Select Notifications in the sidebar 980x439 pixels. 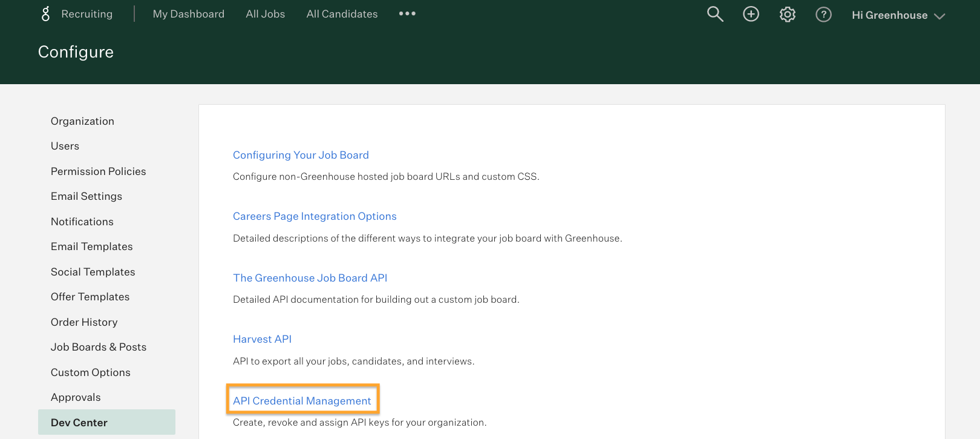[82, 222]
